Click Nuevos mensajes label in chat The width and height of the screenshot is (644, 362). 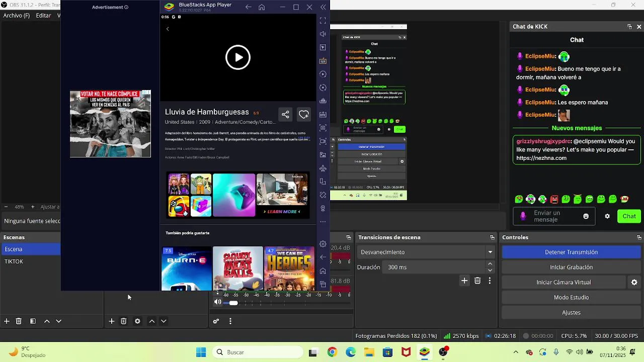[577, 128]
